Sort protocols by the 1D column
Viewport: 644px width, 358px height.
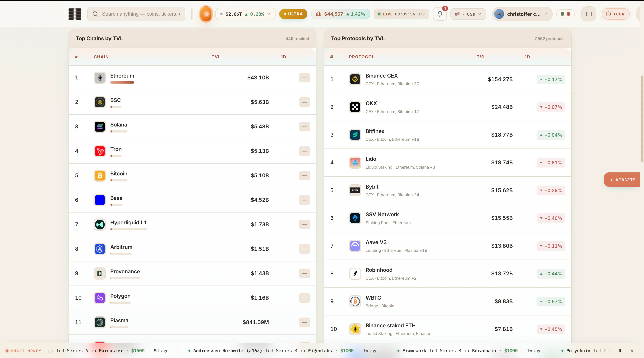coord(527,57)
